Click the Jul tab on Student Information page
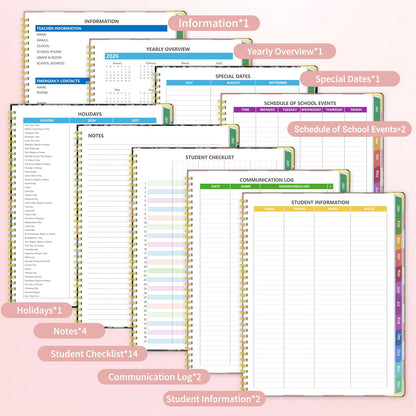 pos(399,304)
